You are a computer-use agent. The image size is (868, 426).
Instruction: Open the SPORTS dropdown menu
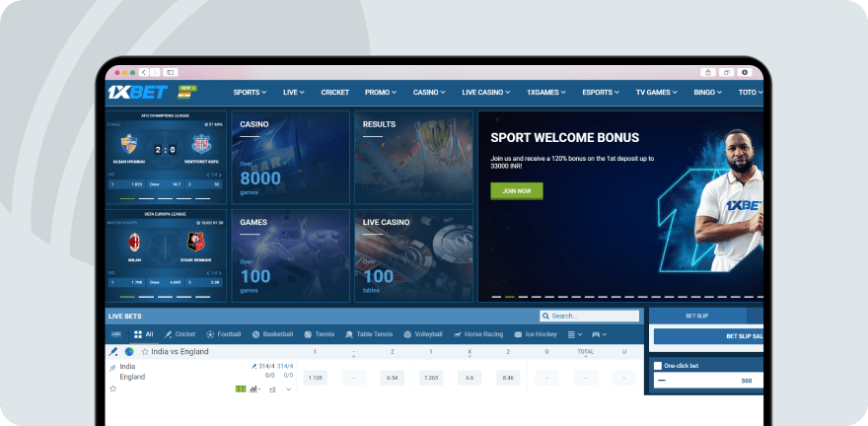click(x=250, y=93)
